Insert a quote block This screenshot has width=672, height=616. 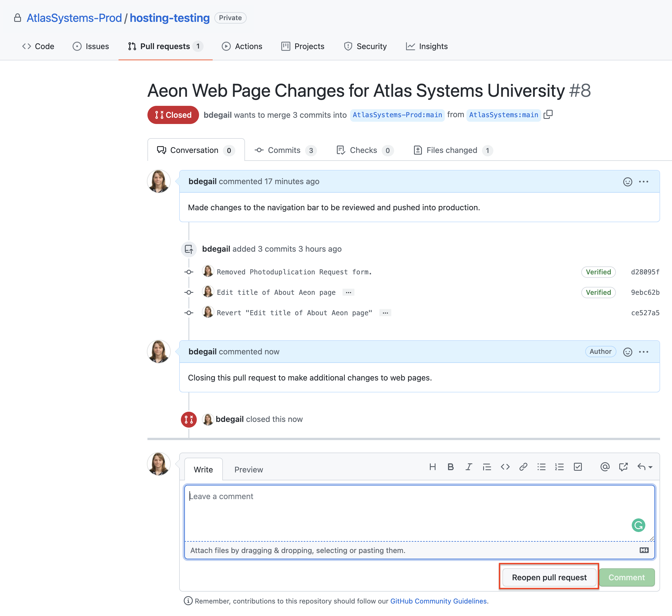point(487,467)
